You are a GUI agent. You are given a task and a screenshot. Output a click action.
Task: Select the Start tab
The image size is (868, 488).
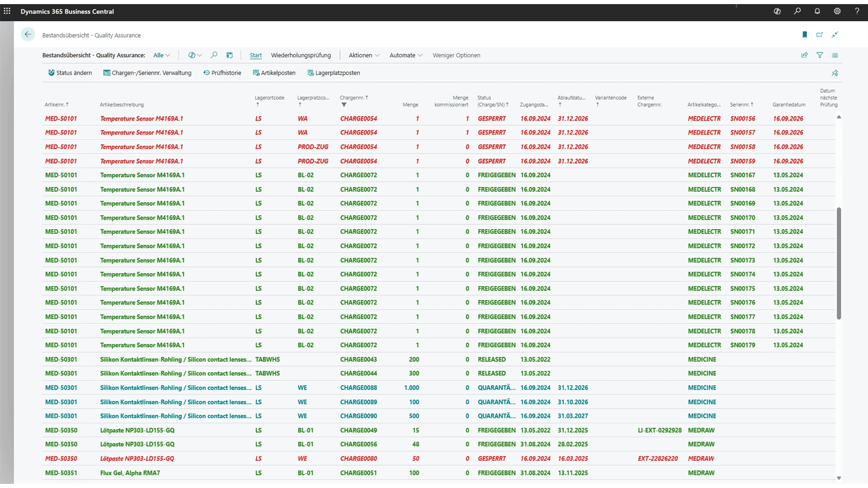(x=256, y=55)
